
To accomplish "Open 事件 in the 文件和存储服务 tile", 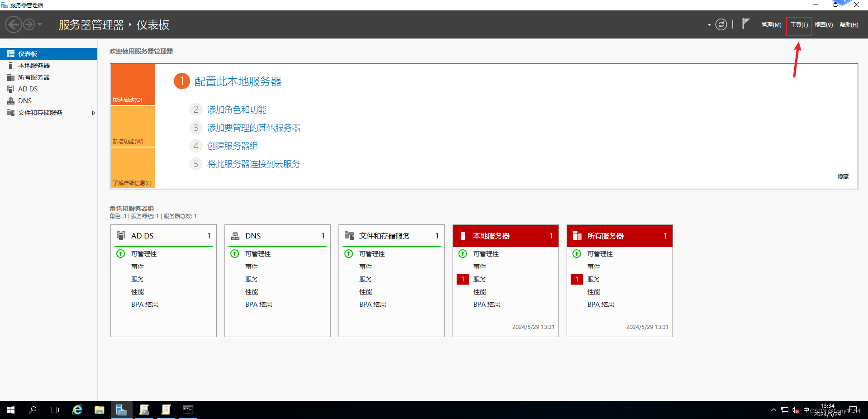I will (366, 267).
